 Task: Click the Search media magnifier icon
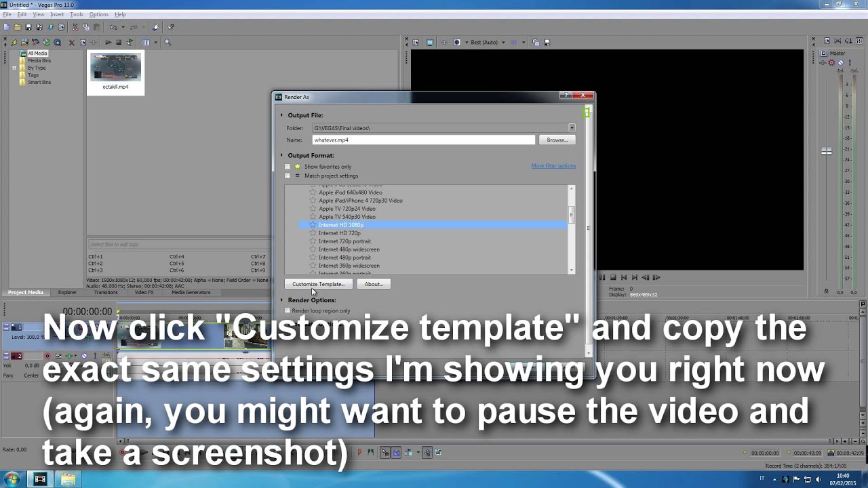(167, 42)
